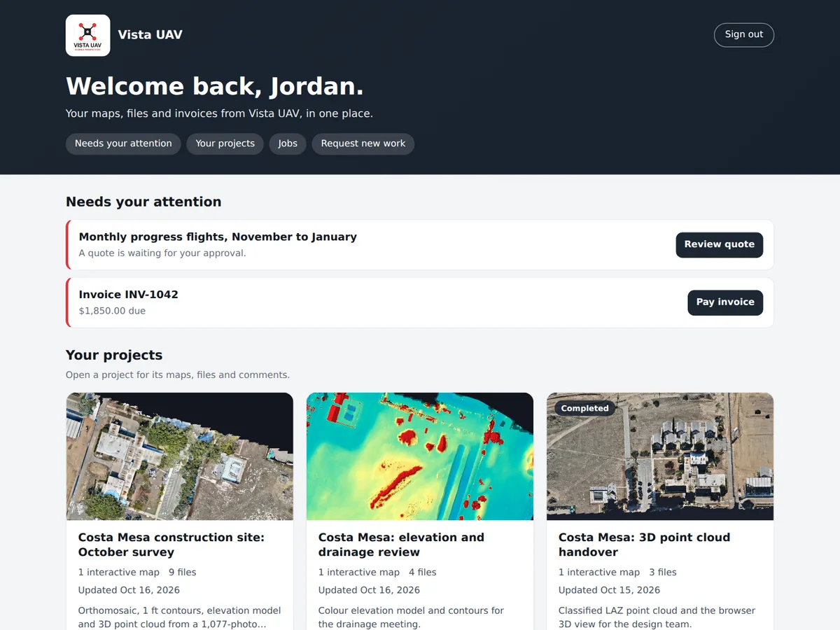
Task: Click the 'Orthomosaic, 1 ft contours' description
Action: click(179, 617)
